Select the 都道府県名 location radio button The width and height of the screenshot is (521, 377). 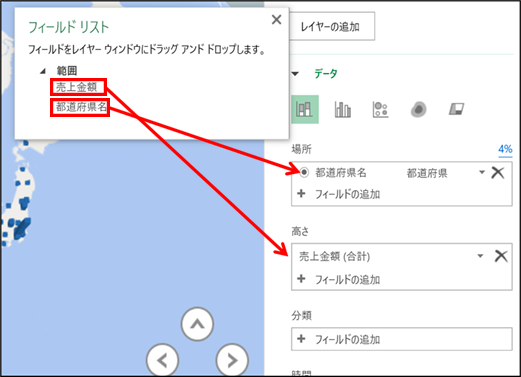[304, 172]
